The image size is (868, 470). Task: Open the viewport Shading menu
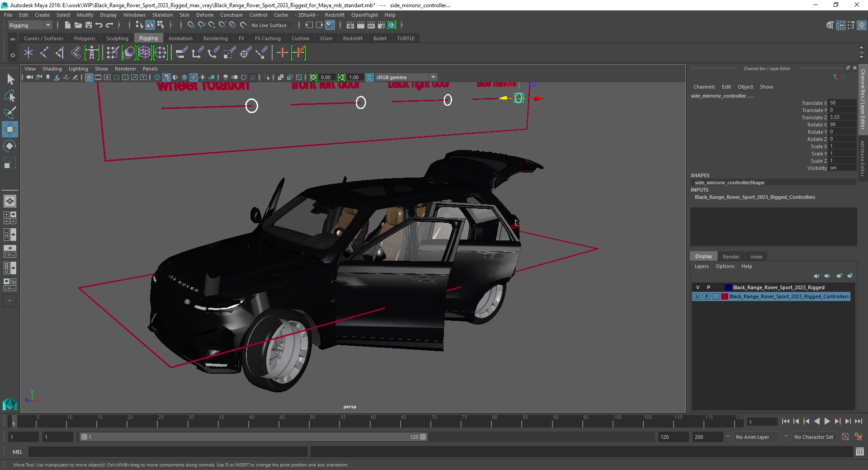[x=52, y=69]
